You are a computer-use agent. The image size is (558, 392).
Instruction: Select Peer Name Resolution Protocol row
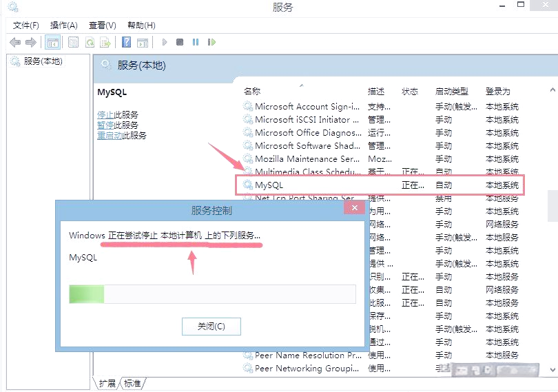(380, 355)
